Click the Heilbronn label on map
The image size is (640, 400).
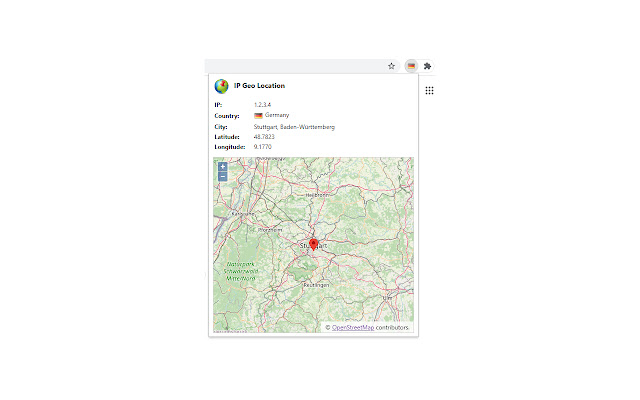point(317,195)
